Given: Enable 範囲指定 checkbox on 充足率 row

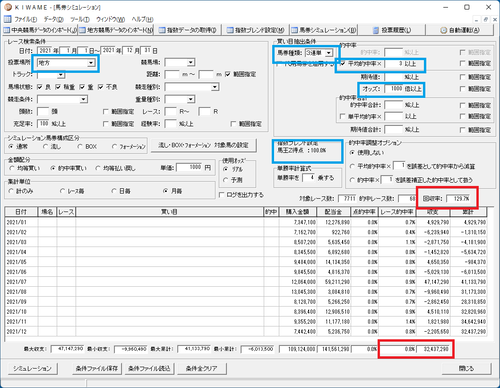Looking at the screenshot, I should [106, 124].
